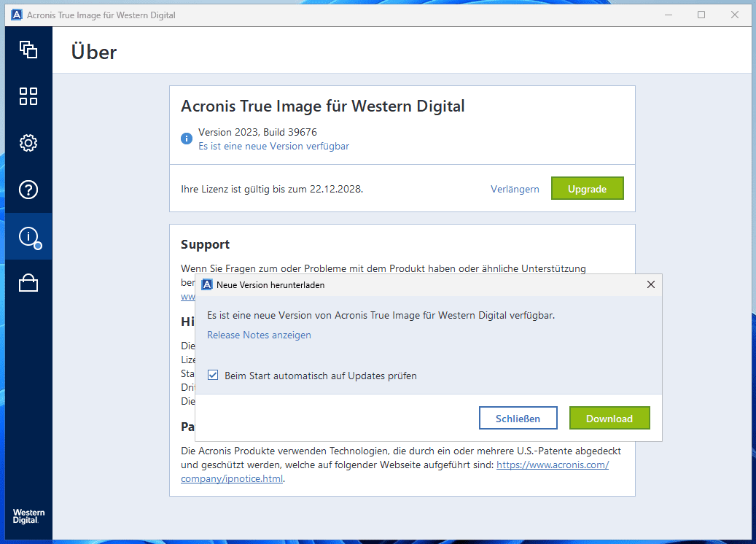Viewport: 756px width, 544px height.
Task: Click the Acronis app icon in the title bar
Action: [17, 15]
